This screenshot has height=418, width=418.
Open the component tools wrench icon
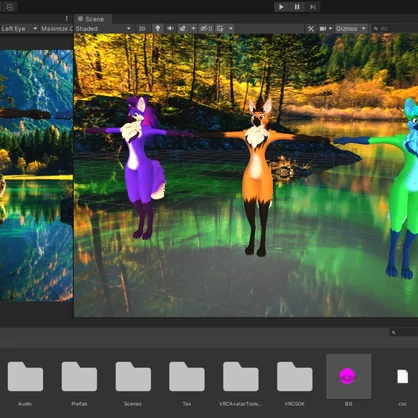(311, 29)
